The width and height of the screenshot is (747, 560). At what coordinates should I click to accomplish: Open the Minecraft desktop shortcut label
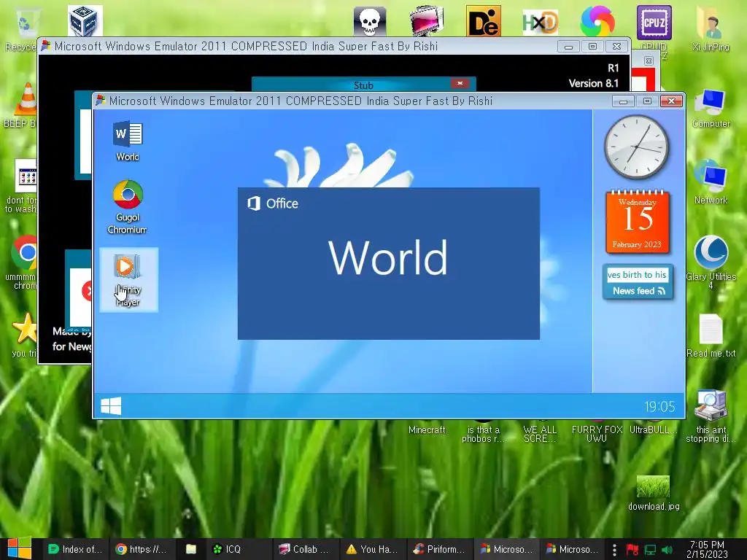(x=426, y=429)
